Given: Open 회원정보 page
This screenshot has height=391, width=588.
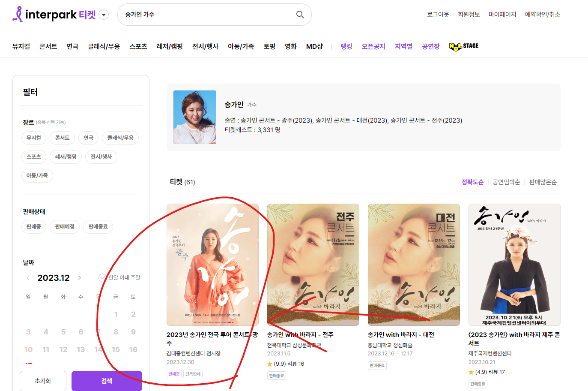Looking at the screenshot, I should tap(469, 14).
